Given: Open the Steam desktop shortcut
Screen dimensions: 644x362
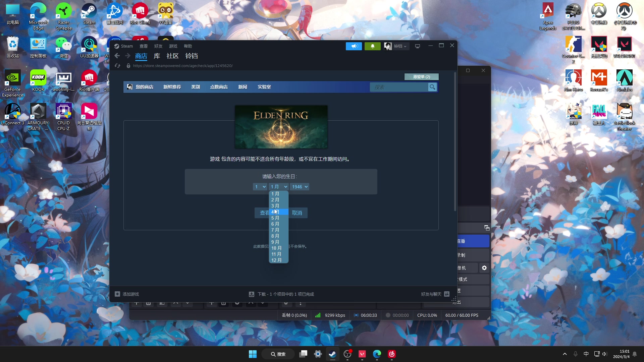Looking at the screenshot, I should click(x=89, y=14).
